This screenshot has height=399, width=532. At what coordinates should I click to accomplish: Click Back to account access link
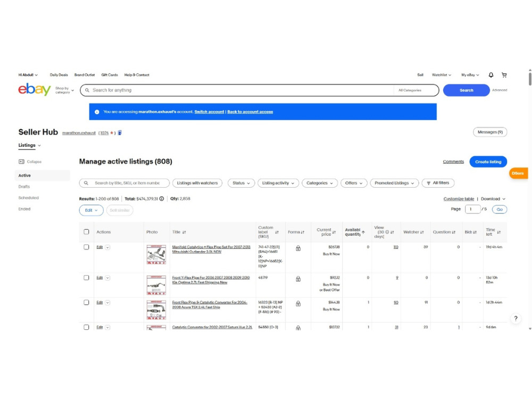tap(250, 112)
